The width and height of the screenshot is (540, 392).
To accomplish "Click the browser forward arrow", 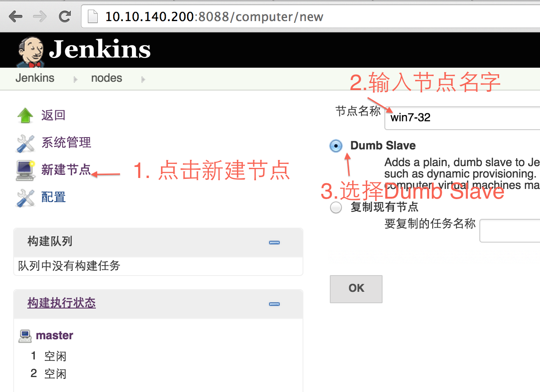I will pyautogui.click(x=40, y=17).
